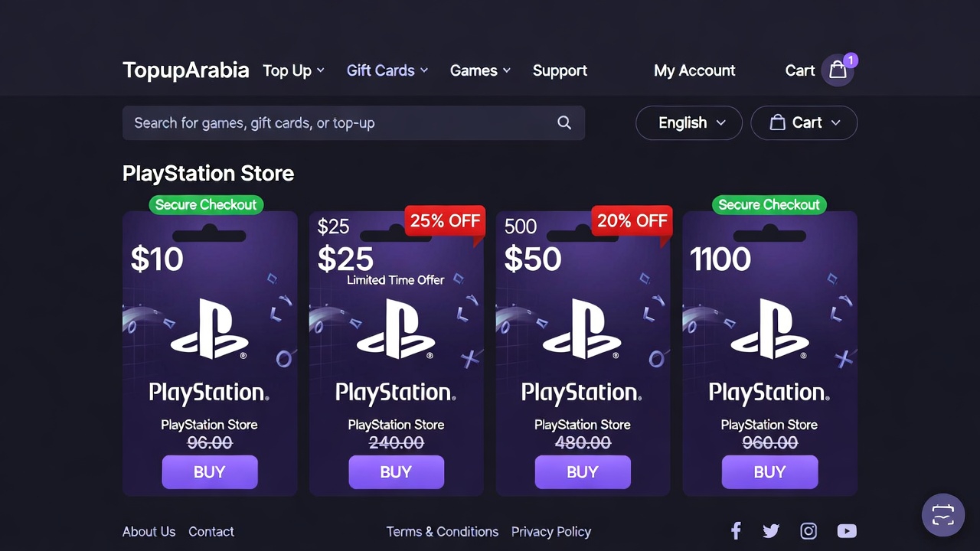The image size is (980, 551).
Task: Open the Gift Cards menu
Action: tap(387, 70)
